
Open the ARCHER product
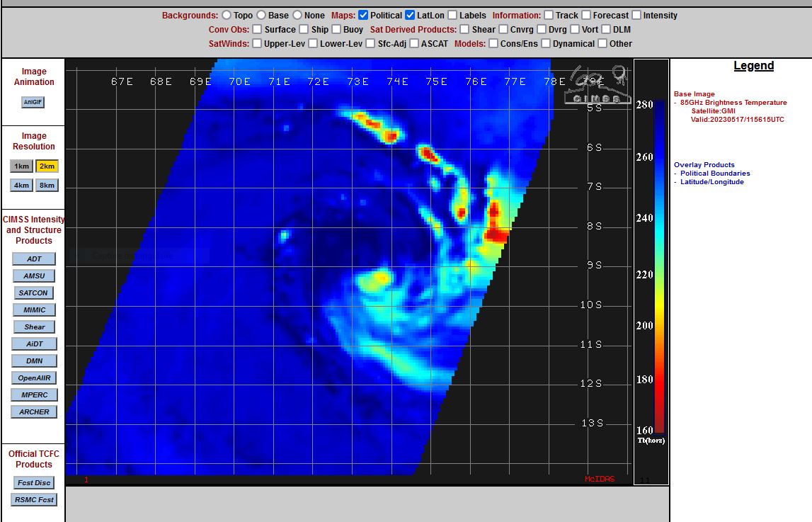34,412
